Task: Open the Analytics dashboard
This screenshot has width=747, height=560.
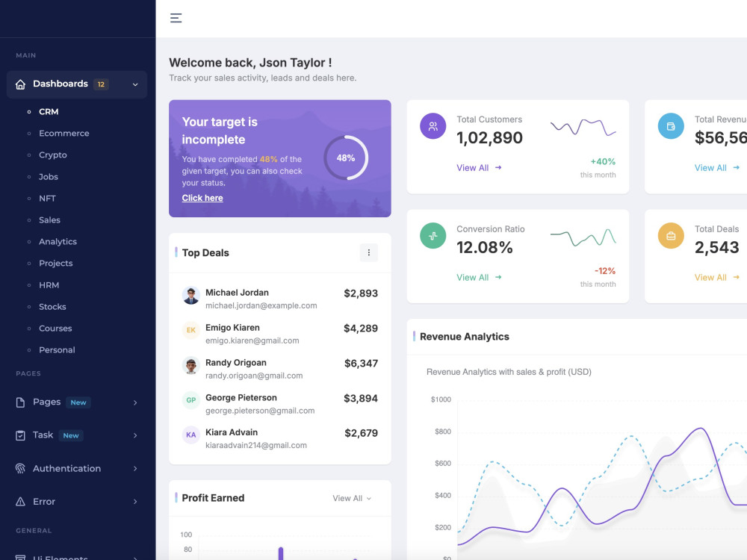Action: pyautogui.click(x=58, y=242)
